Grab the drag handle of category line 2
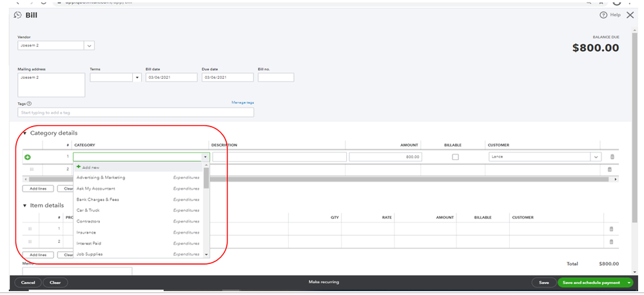 31,169
